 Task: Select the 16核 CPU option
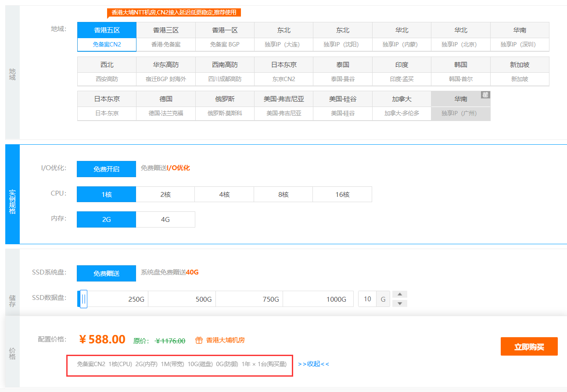coord(342,194)
